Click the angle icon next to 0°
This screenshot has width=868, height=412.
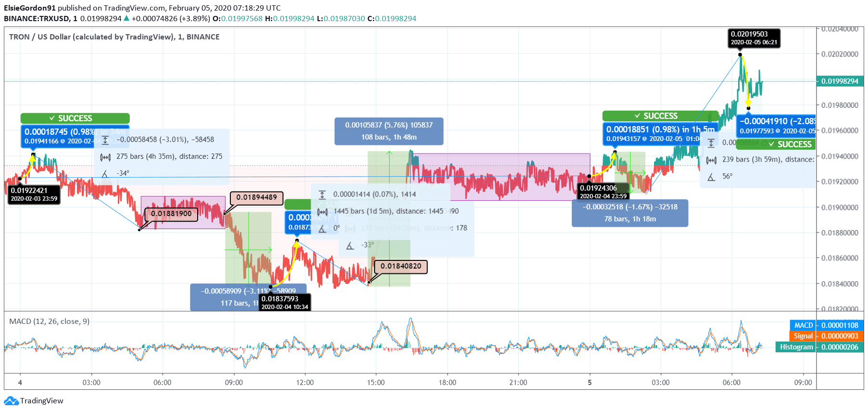pos(322,228)
